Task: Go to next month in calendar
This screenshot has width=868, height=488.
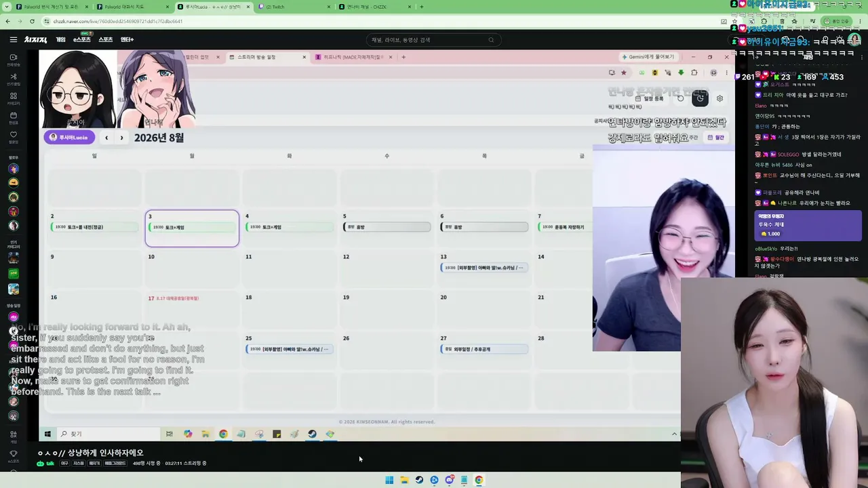Action: (121, 138)
